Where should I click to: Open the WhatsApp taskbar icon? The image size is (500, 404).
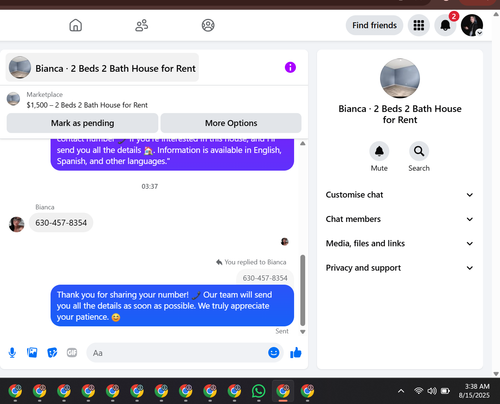258,391
